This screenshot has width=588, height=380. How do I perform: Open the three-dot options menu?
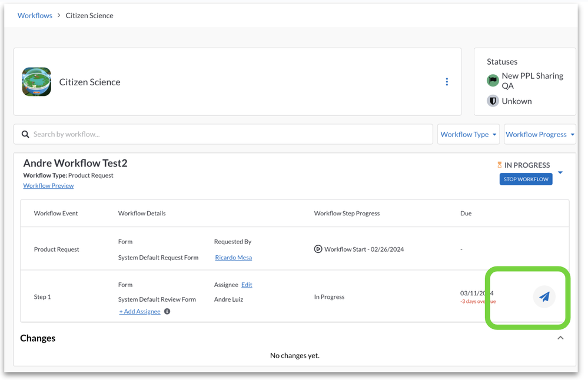447,82
